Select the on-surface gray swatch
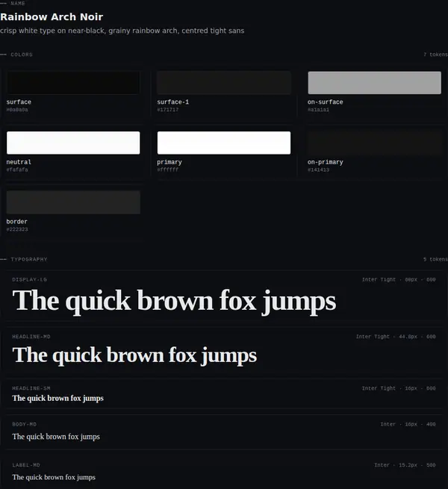The image size is (448, 489). pos(374,83)
